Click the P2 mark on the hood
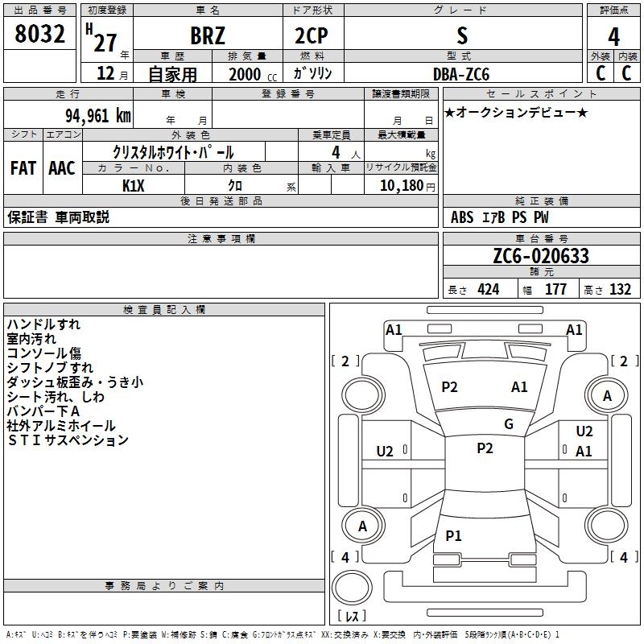This screenshot has width=644, height=644. 449,387
